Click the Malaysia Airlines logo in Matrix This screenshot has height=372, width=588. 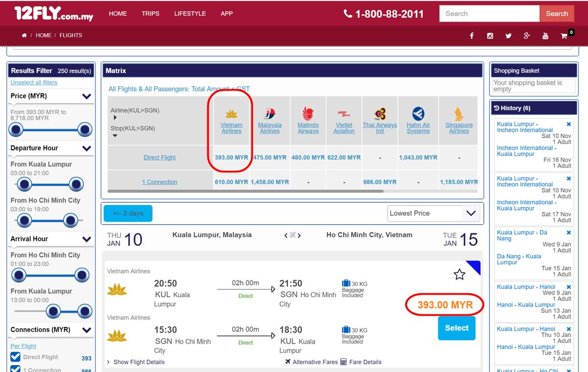[270, 114]
